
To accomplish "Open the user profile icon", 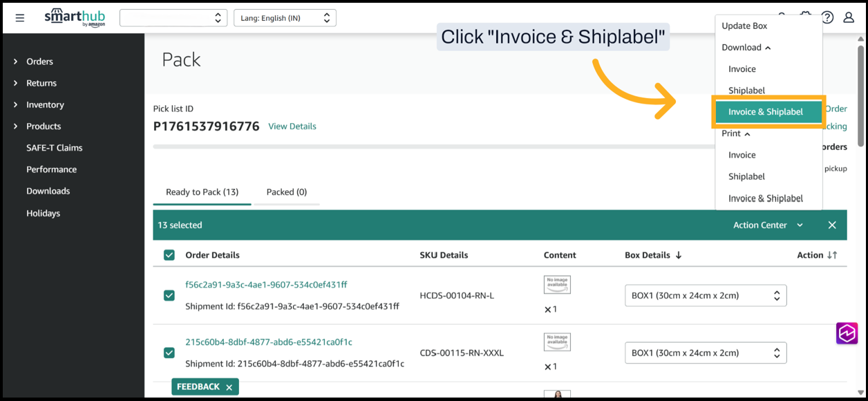I will click(849, 18).
